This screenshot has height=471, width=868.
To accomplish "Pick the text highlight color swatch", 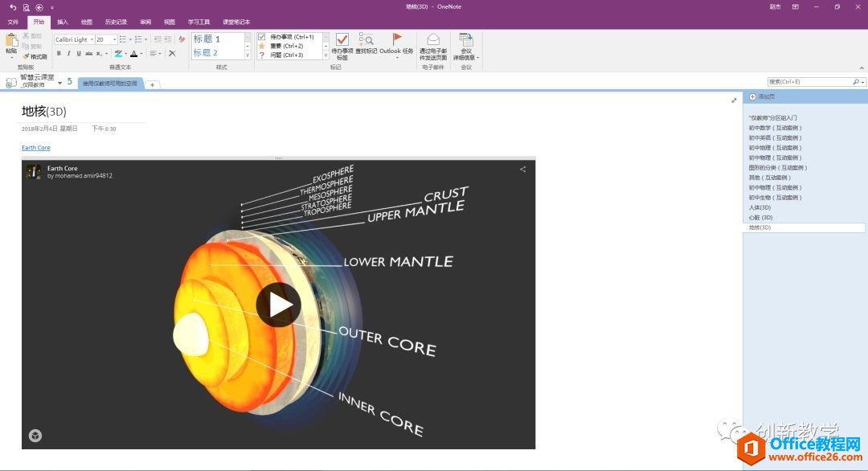I will pyautogui.click(x=120, y=53).
